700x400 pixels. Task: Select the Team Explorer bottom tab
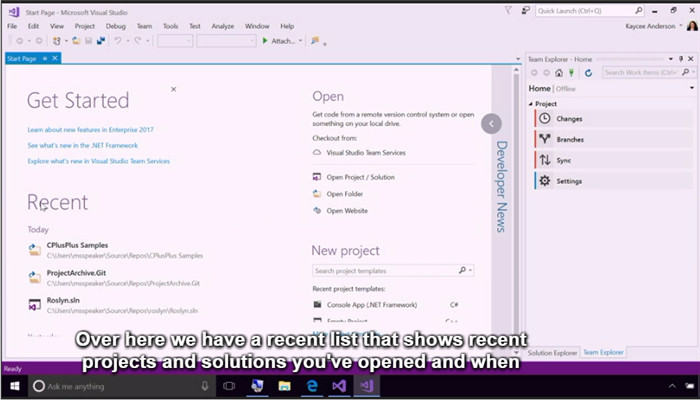click(603, 352)
